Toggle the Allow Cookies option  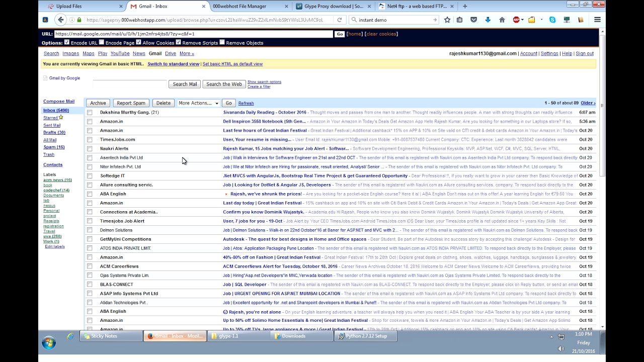(x=138, y=42)
